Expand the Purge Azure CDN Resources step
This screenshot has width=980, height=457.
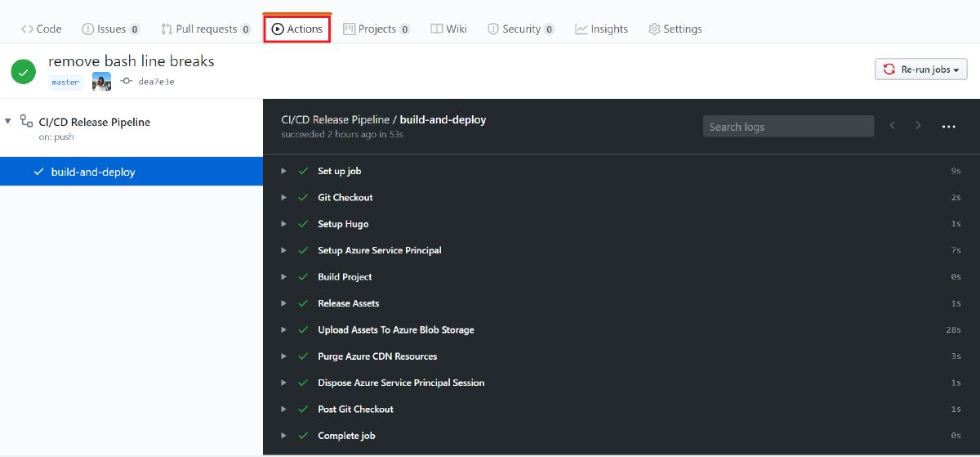[x=283, y=356]
